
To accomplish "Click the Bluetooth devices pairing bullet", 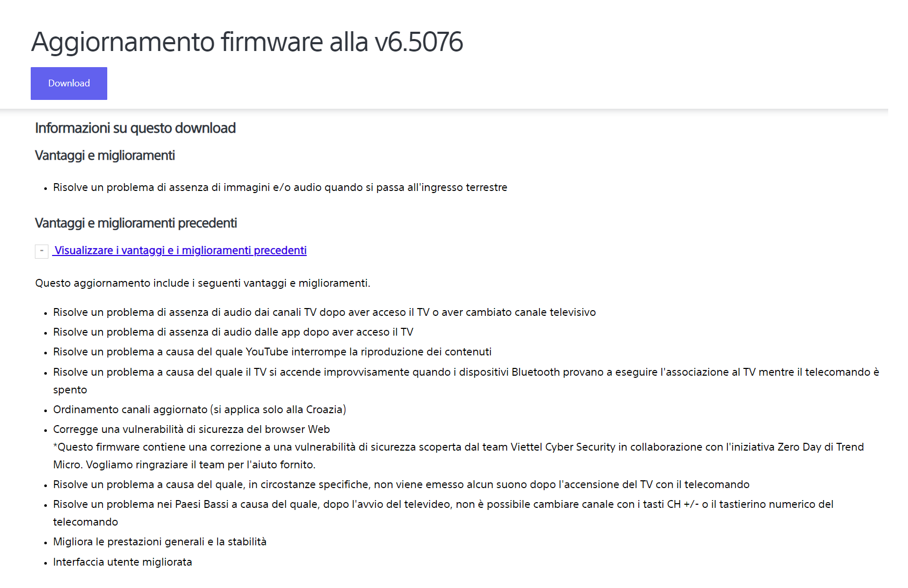I will 465,372.
